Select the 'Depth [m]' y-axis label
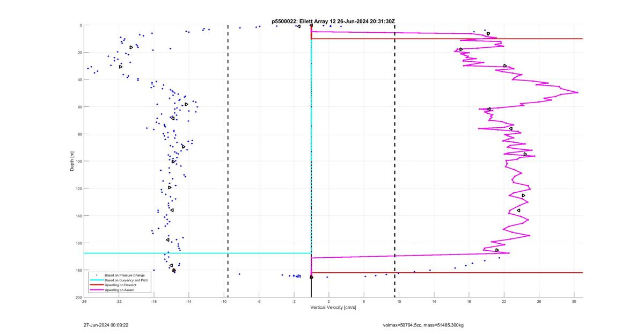644x334 pixels. pyautogui.click(x=72, y=161)
